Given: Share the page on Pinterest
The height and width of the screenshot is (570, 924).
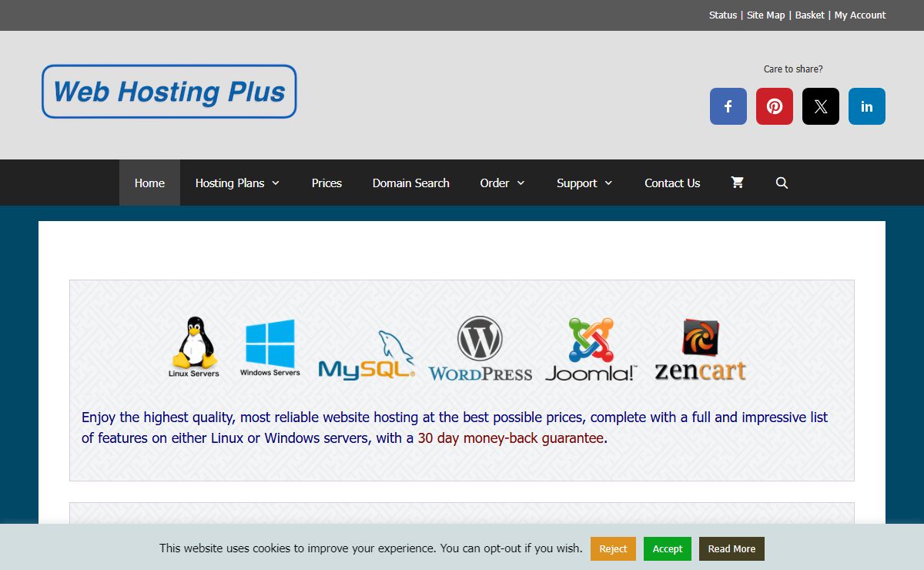Looking at the screenshot, I should coord(775,106).
